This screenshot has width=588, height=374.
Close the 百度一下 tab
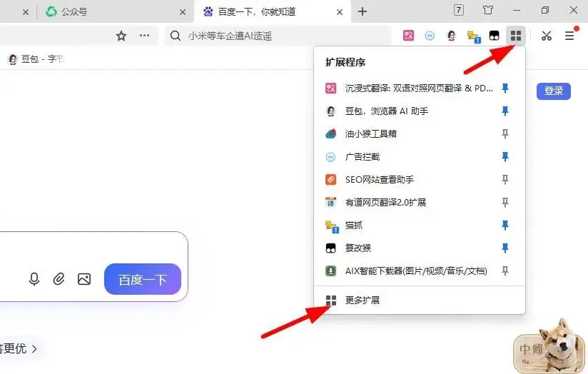(x=340, y=12)
